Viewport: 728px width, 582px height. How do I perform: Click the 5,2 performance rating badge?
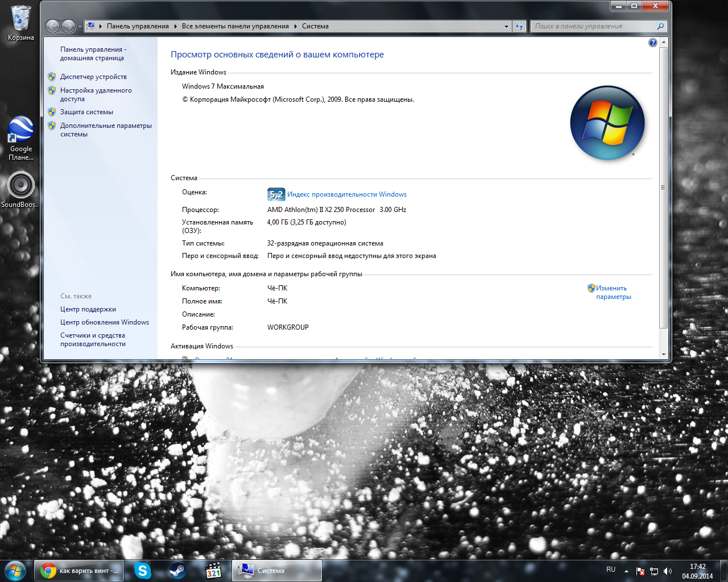276,194
